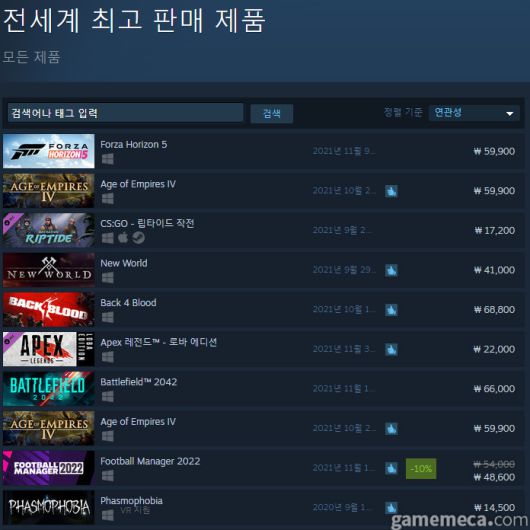The height and width of the screenshot is (530, 530).
Task: Click the sort dropdown arrow
Action: tap(510, 114)
